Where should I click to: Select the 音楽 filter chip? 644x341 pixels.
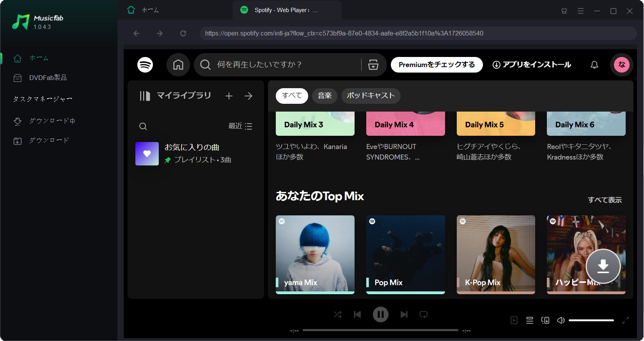click(325, 96)
